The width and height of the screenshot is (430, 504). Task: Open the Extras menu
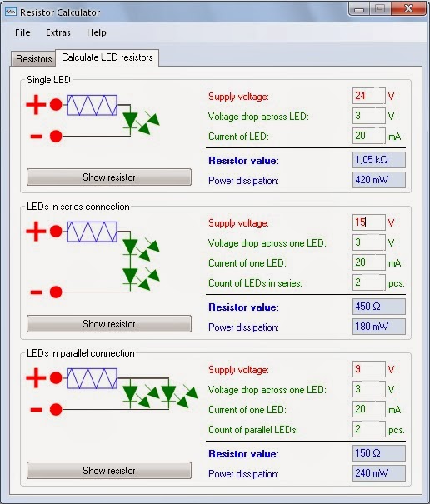[x=57, y=32]
